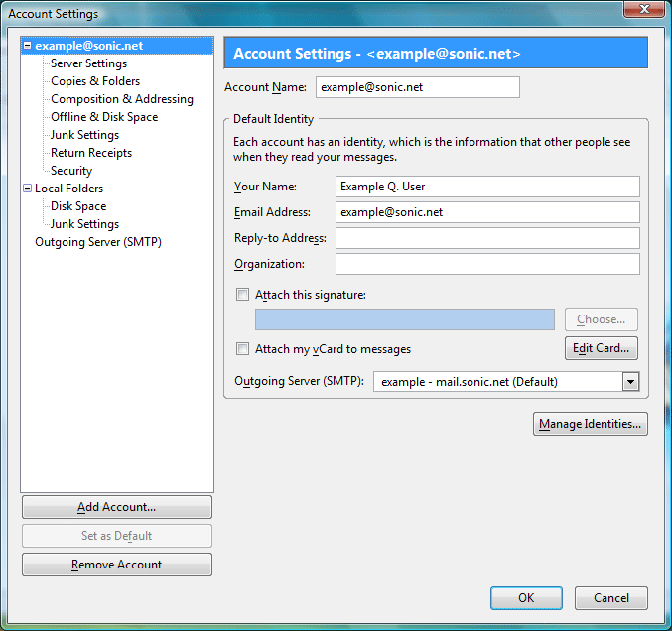The height and width of the screenshot is (631, 672).
Task: Click the Your Name field
Action: (x=487, y=187)
